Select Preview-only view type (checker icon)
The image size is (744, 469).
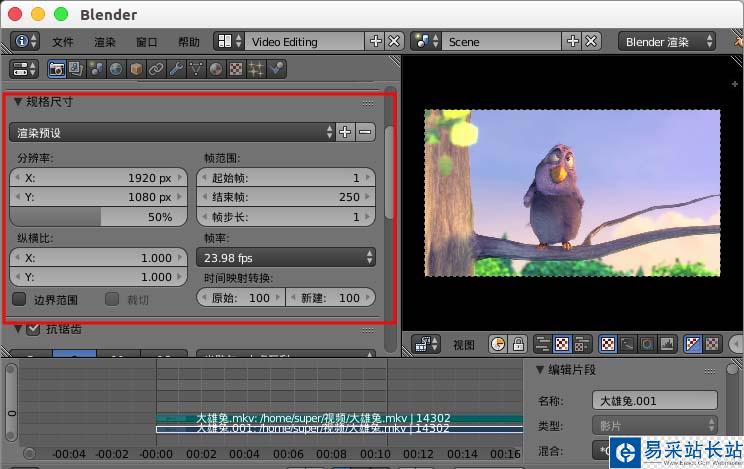click(x=562, y=344)
